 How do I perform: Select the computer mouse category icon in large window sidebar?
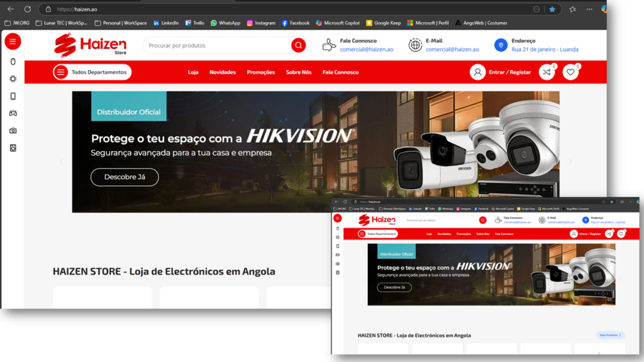[x=13, y=62]
